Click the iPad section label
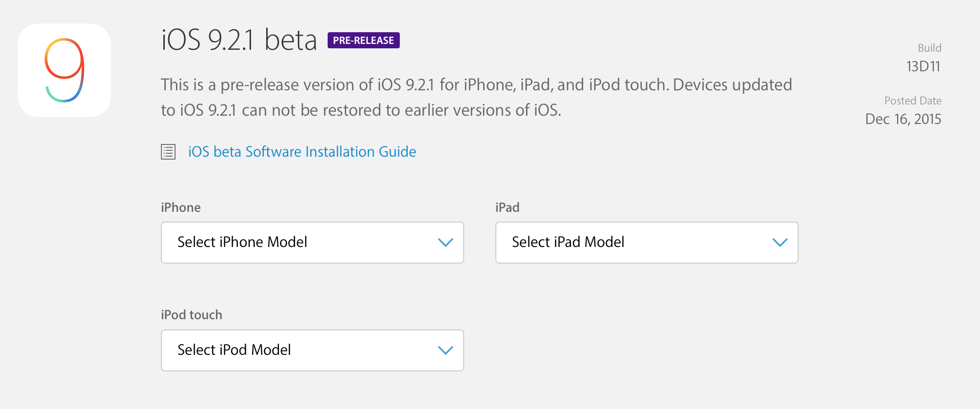 coord(508,207)
